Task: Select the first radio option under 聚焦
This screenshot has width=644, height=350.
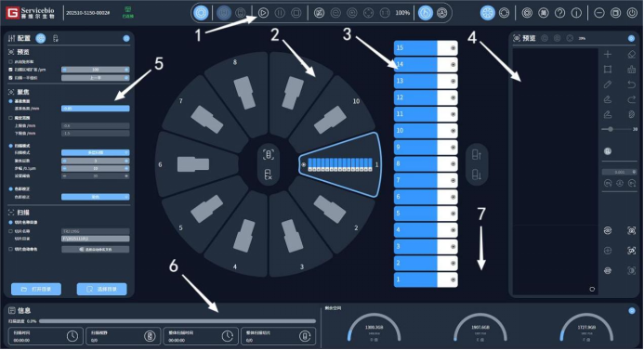Action: [x=10, y=101]
